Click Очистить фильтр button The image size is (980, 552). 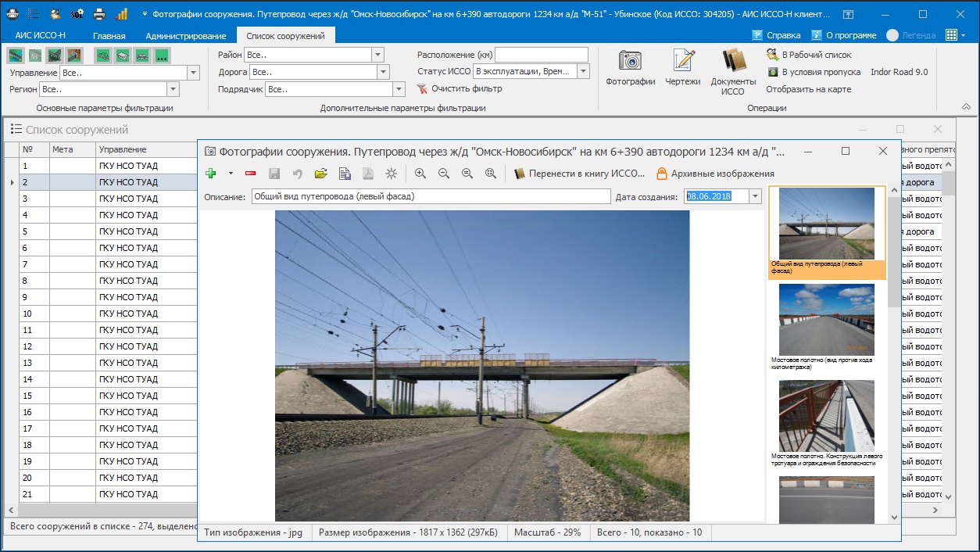[x=460, y=88]
